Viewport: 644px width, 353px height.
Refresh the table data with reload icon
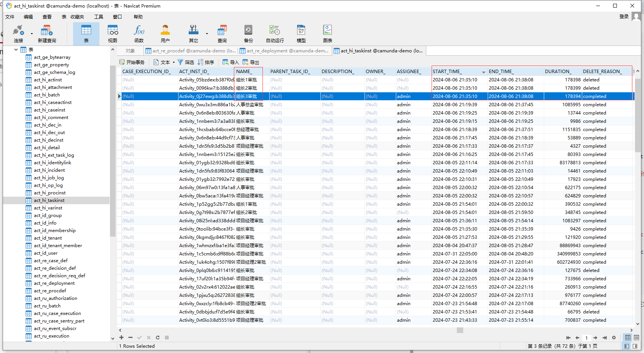coord(158,338)
